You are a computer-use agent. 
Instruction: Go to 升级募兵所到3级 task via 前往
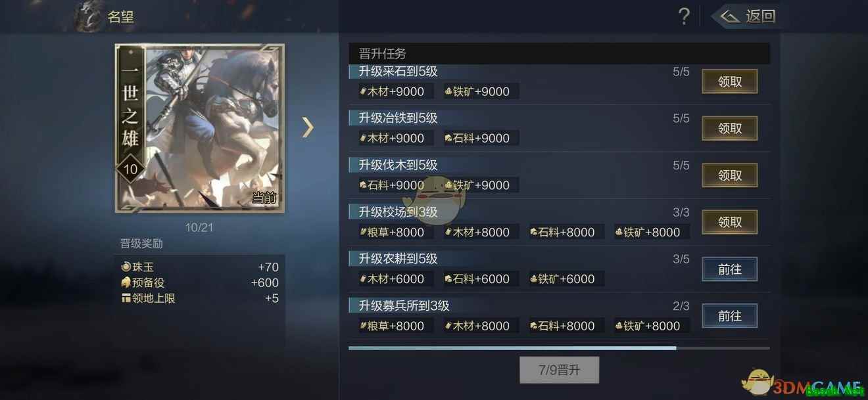[x=730, y=316]
